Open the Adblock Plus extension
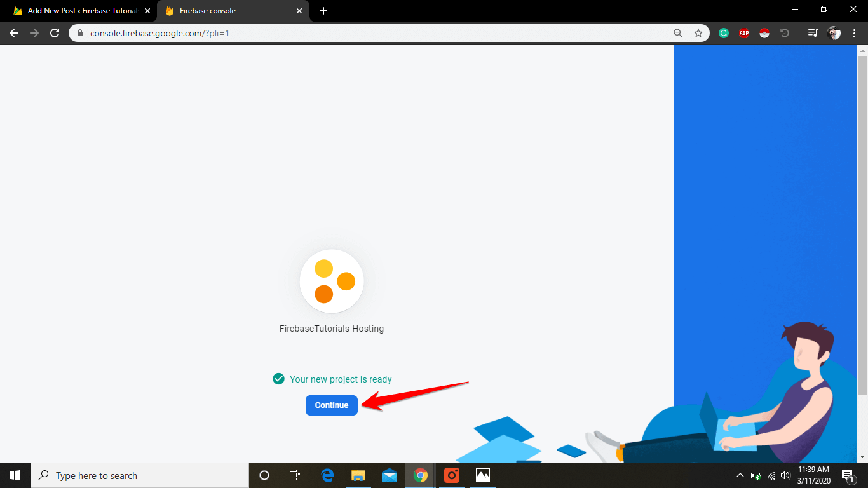868x488 pixels. 744,33
